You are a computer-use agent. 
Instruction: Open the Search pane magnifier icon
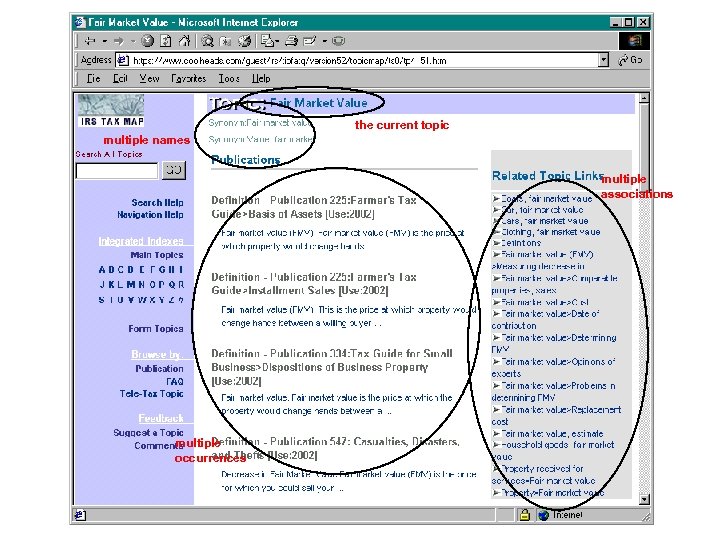[208, 41]
